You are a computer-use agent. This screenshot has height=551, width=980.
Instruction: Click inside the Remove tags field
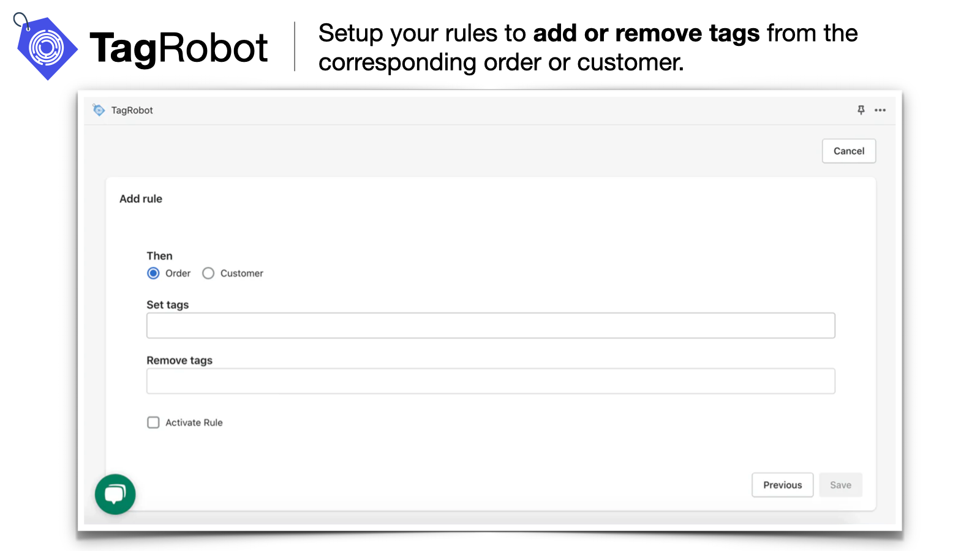point(490,381)
